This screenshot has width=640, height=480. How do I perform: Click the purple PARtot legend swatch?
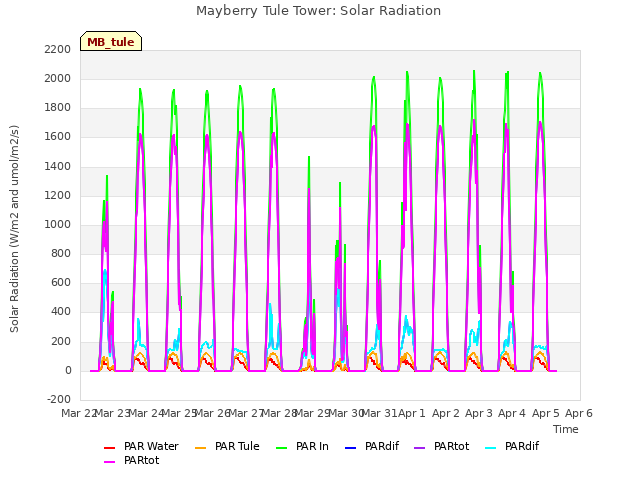[420, 448]
